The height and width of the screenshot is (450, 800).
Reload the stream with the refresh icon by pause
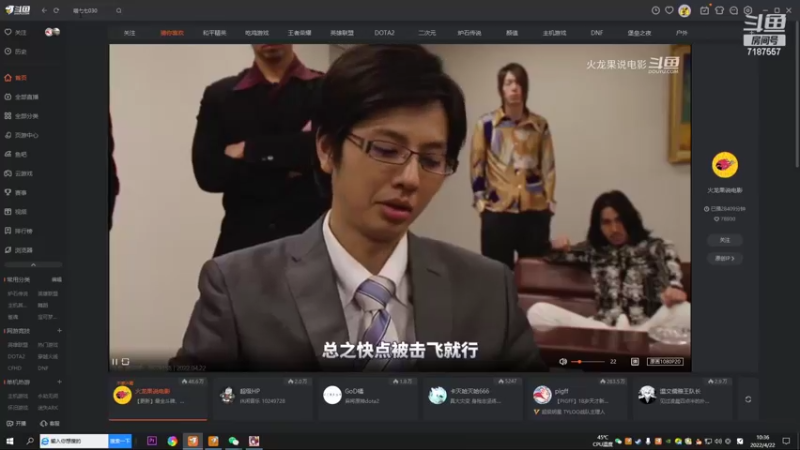click(126, 362)
